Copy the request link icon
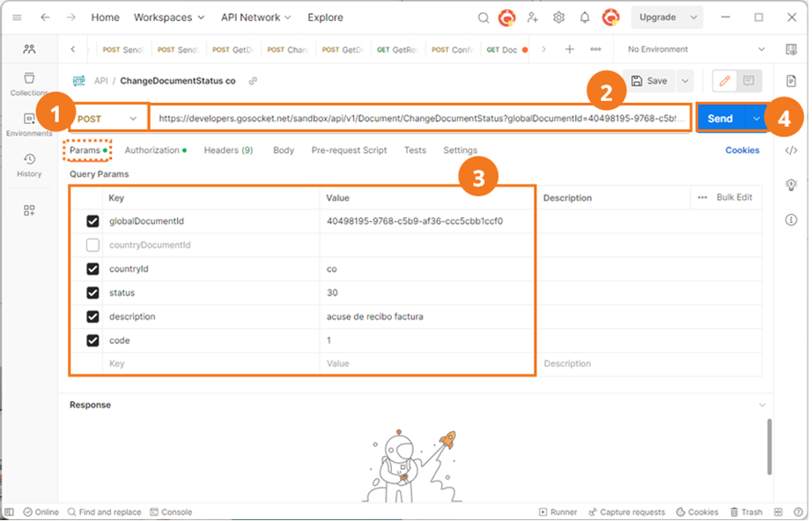The image size is (812, 521). point(253,81)
